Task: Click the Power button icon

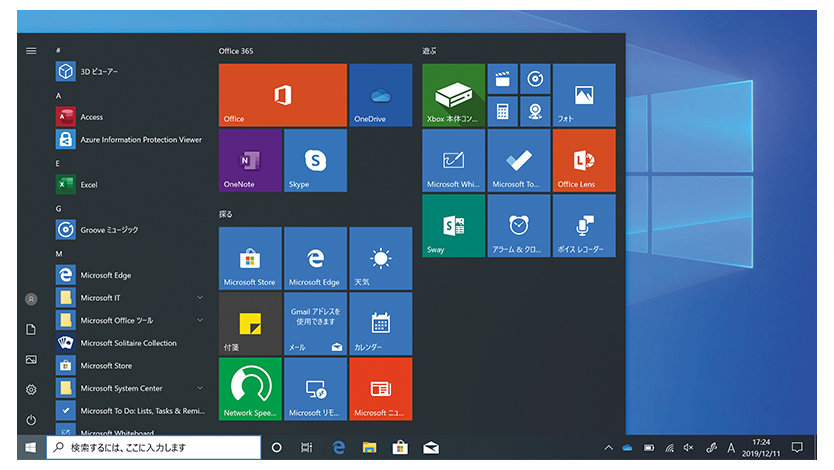Action: [x=31, y=420]
